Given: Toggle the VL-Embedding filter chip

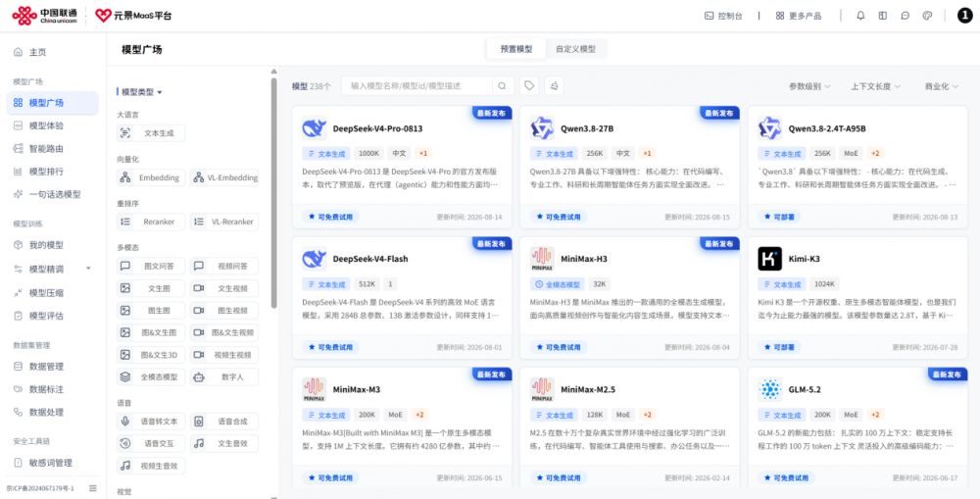Looking at the screenshot, I should (x=224, y=177).
